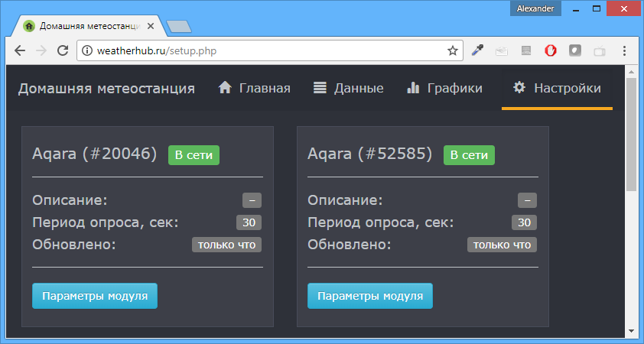Click the Обновлено label in Aqara #20046 card

tap(74, 245)
